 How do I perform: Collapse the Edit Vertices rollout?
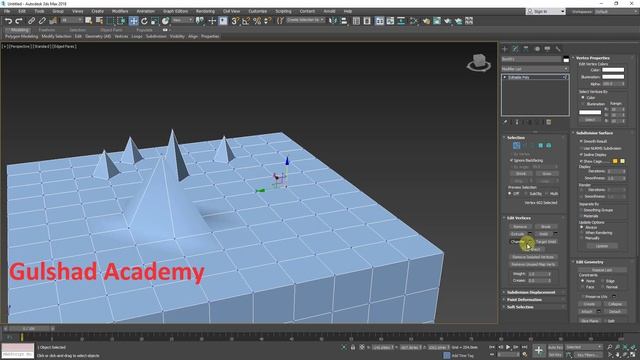(x=535, y=218)
